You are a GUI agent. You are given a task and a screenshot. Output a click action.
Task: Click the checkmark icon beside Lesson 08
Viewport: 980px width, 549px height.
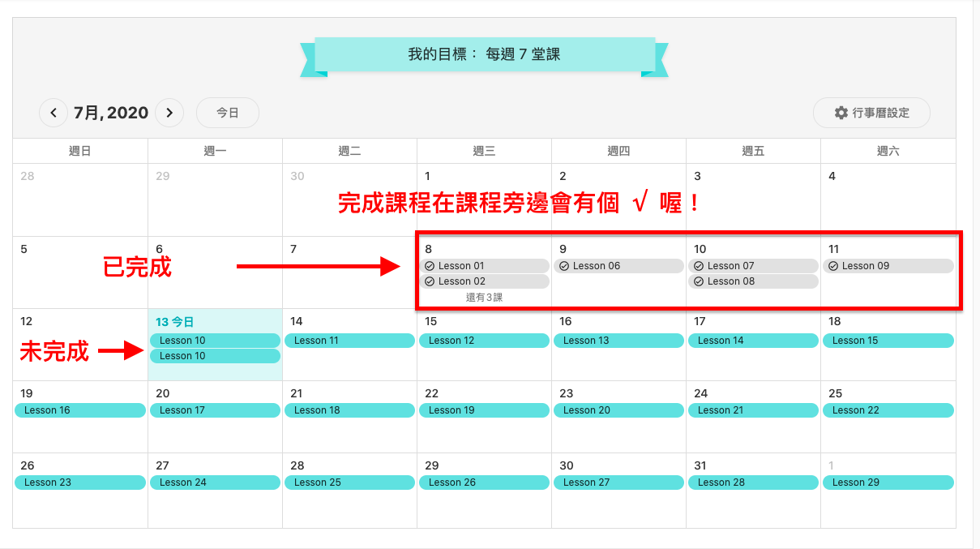(699, 281)
